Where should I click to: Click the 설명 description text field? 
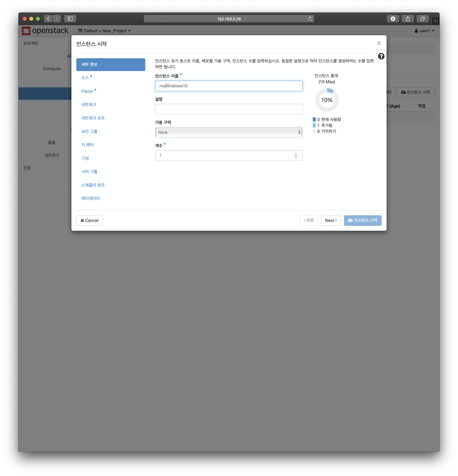(x=229, y=109)
